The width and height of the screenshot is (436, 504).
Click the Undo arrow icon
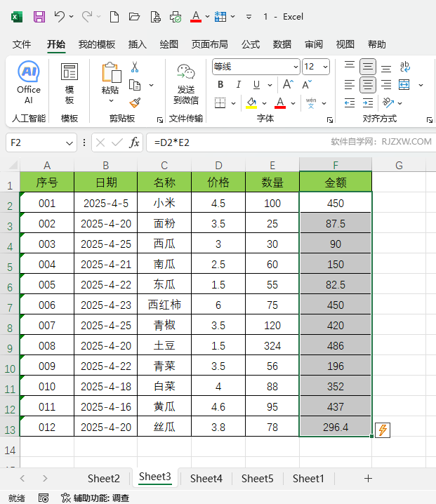[x=60, y=16]
